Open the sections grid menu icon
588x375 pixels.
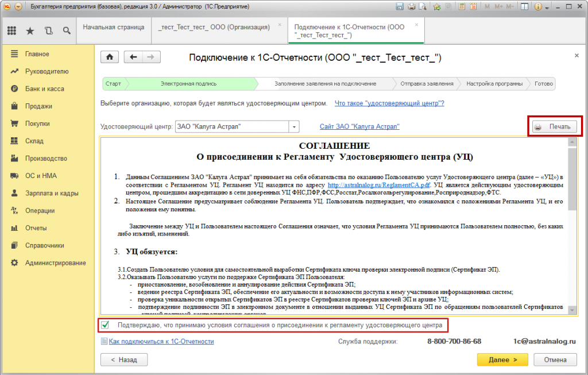point(11,31)
